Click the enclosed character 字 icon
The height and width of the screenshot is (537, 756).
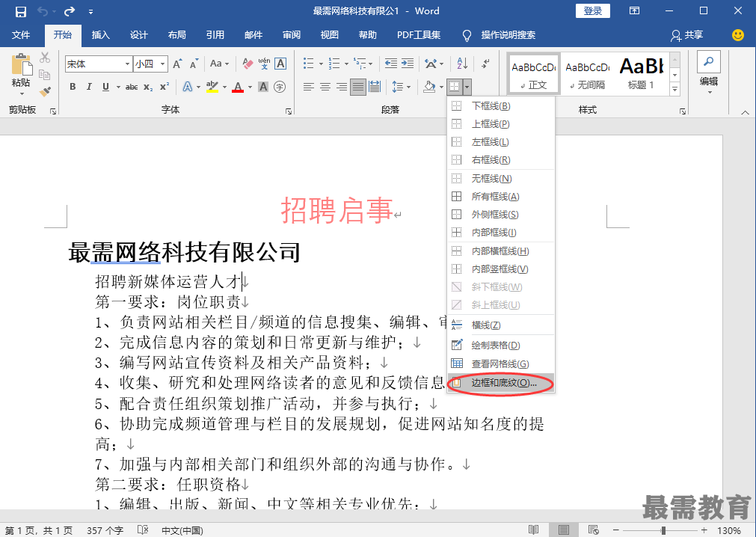pos(280,87)
